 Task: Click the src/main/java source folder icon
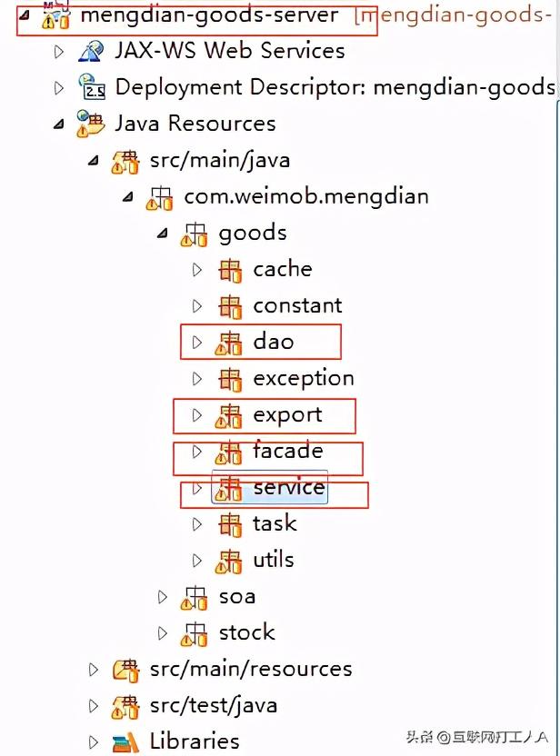coord(125,161)
